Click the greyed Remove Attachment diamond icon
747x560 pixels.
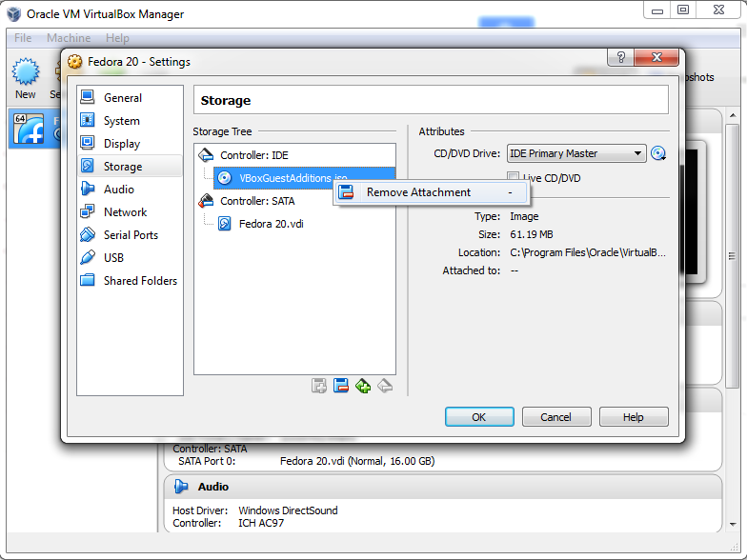(x=385, y=385)
